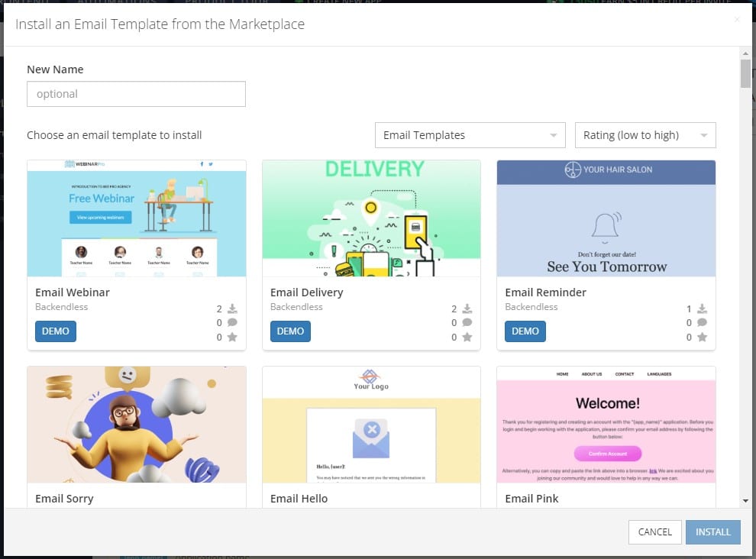Launch the Email Reminder DEMO
The image size is (756, 559).
click(525, 331)
